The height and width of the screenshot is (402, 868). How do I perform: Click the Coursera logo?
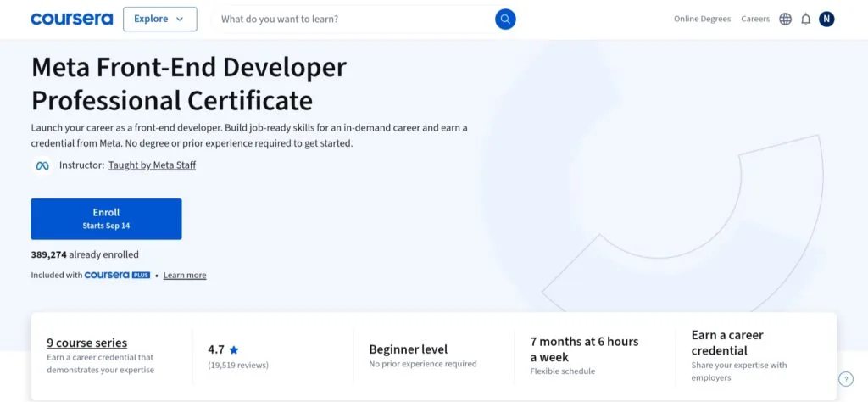71,19
